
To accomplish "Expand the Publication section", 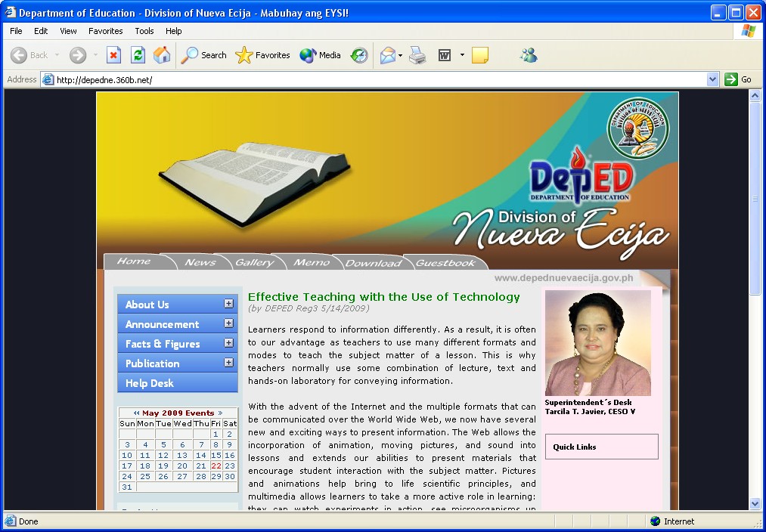I will pyautogui.click(x=228, y=362).
